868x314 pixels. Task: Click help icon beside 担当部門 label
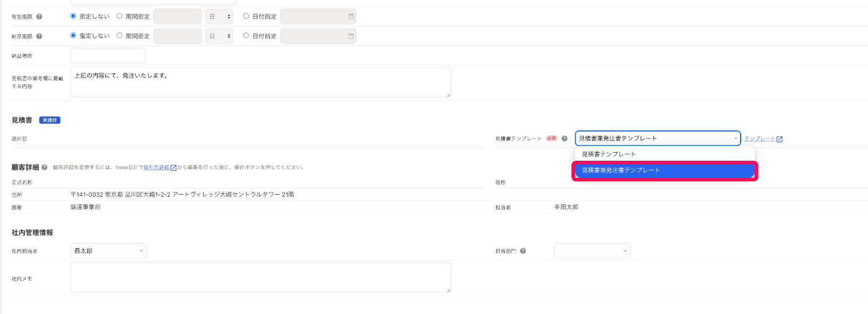point(523,251)
